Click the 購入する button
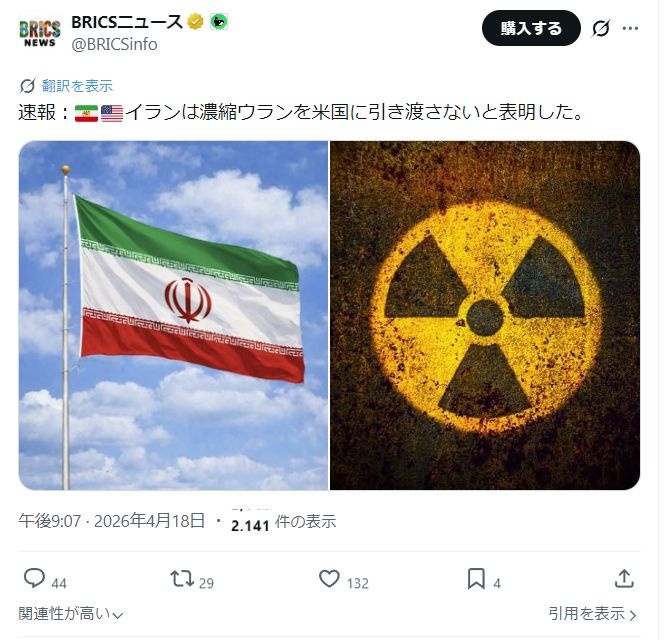 (x=531, y=28)
